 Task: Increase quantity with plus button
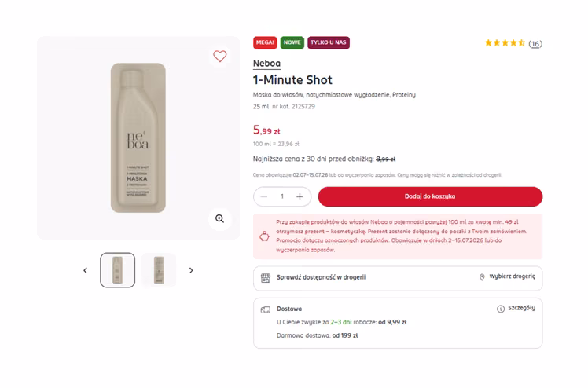300,196
